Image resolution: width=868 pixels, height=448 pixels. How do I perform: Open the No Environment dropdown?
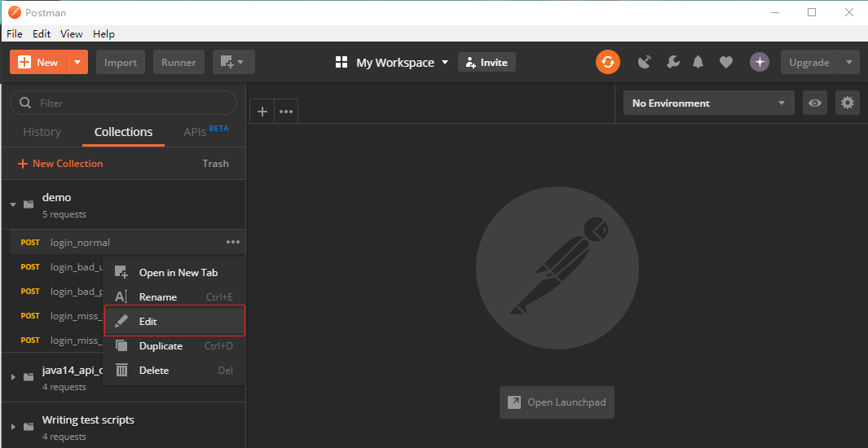pos(709,103)
